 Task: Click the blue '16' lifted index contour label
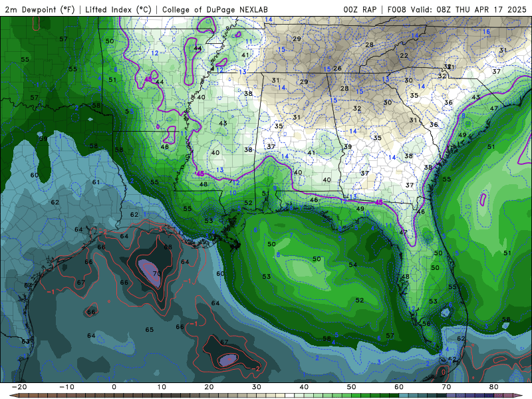486,31
